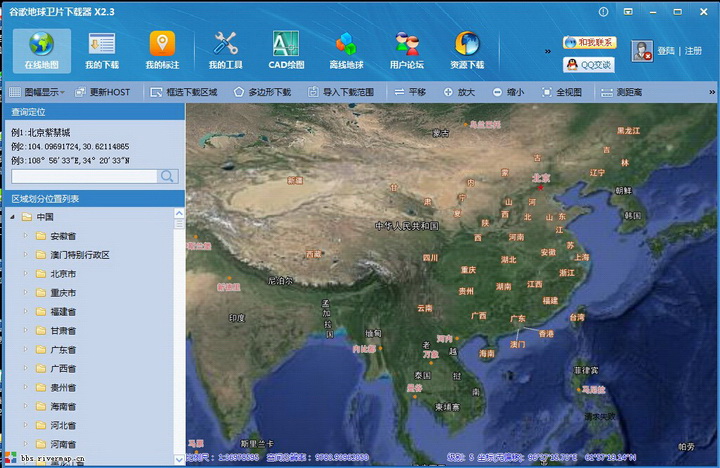
Task: Select the 多边形下载 polygon download tool
Action: point(263,92)
